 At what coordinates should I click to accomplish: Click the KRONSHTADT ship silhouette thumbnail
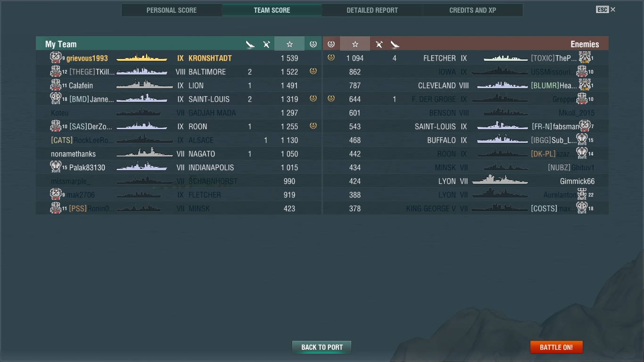[142, 58]
